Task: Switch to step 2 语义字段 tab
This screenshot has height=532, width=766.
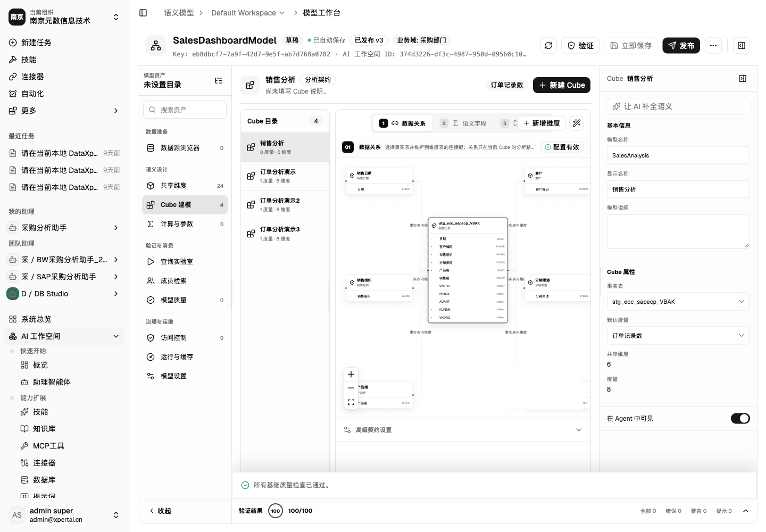Action: tap(463, 123)
